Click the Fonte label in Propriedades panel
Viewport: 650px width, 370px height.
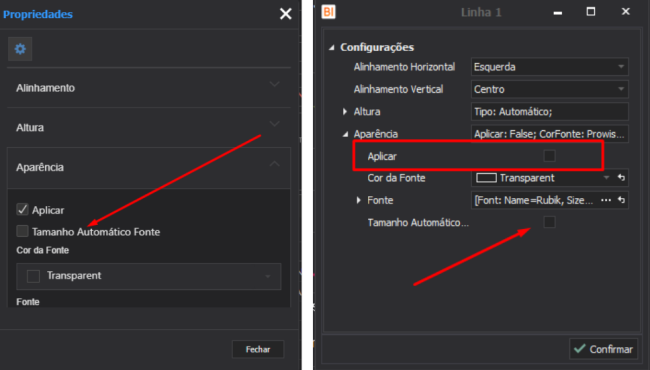pyautogui.click(x=28, y=302)
